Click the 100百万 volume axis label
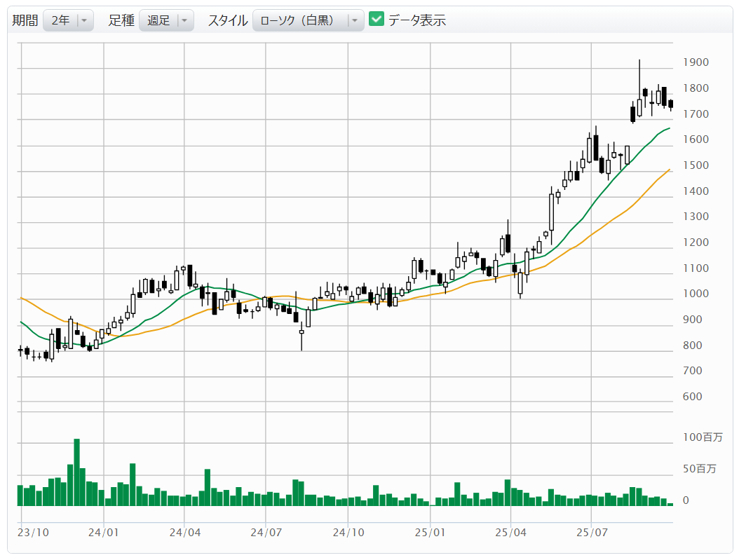Viewport: 739px width, 560px height. (702, 437)
